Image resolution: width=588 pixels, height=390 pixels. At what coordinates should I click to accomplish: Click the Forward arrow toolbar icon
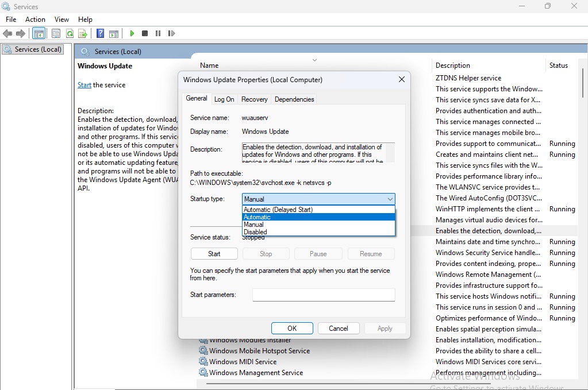point(21,34)
